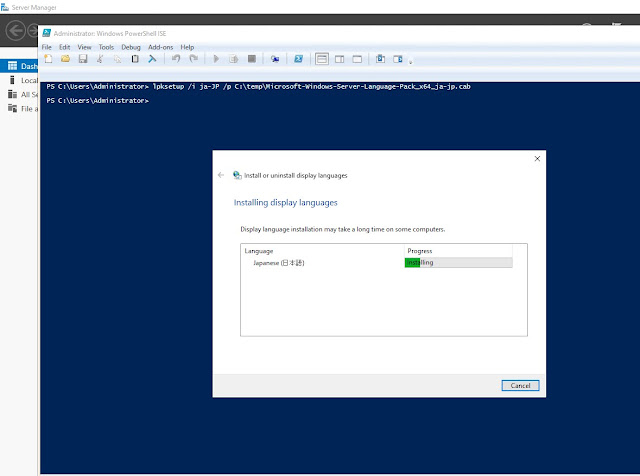Click the Cut scissors icon
The width and height of the screenshot is (640, 476).
(x=100, y=59)
